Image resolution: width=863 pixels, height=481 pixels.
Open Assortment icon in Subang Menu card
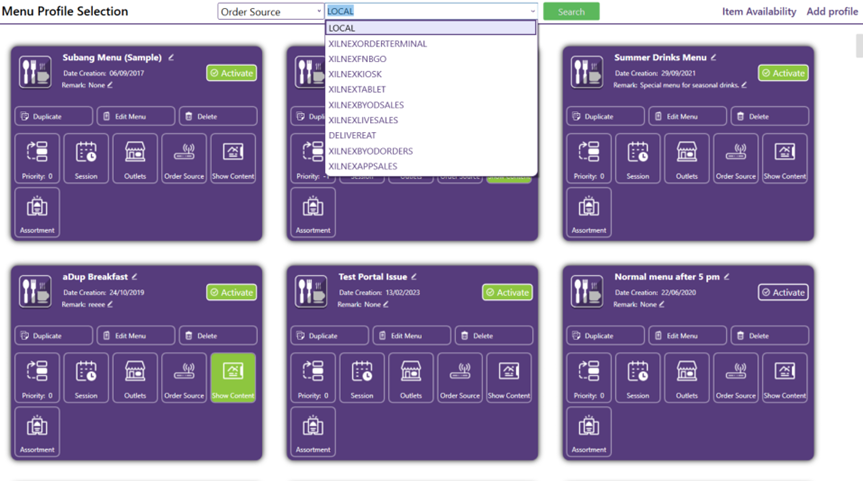[37, 212]
